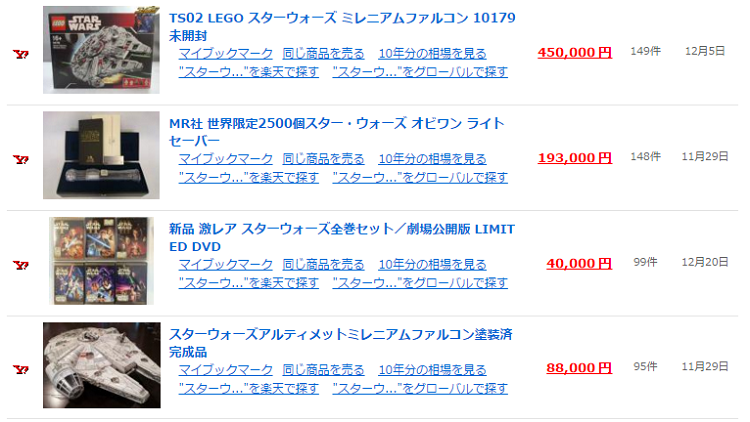Image resolution: width=750 pixels, height=422 pixels.
Task: Click the 40,000円 price link
Action: click(579, 263)
